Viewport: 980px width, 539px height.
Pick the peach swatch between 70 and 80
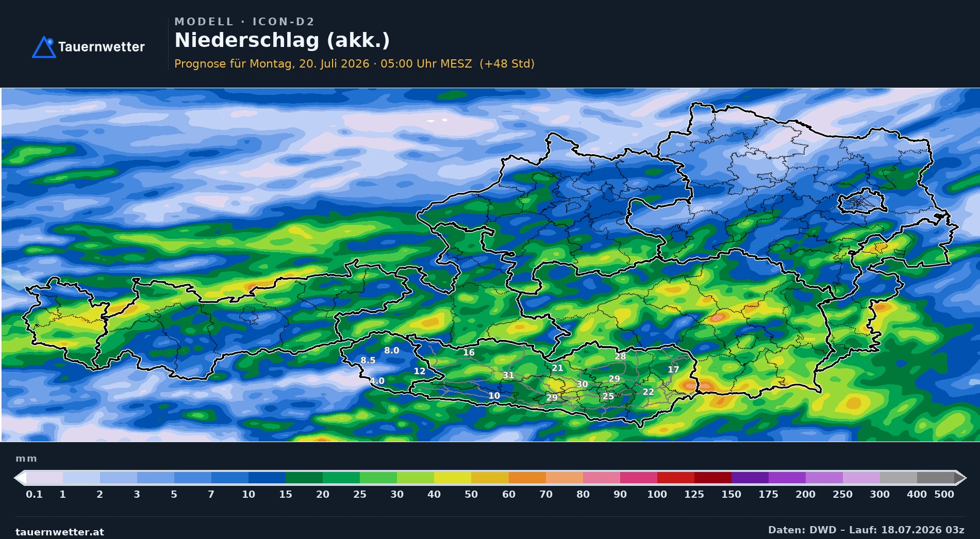564,478
